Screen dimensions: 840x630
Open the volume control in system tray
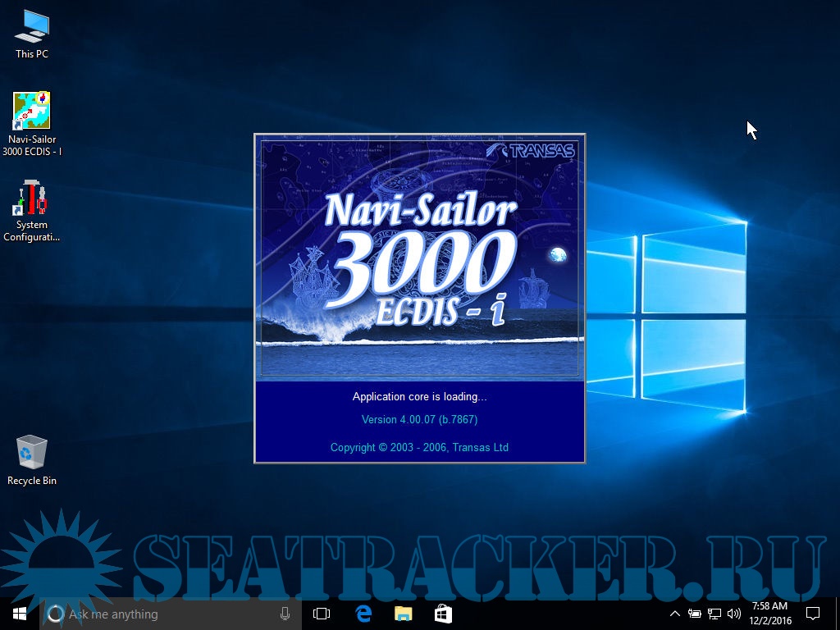[x=733, y=614]
